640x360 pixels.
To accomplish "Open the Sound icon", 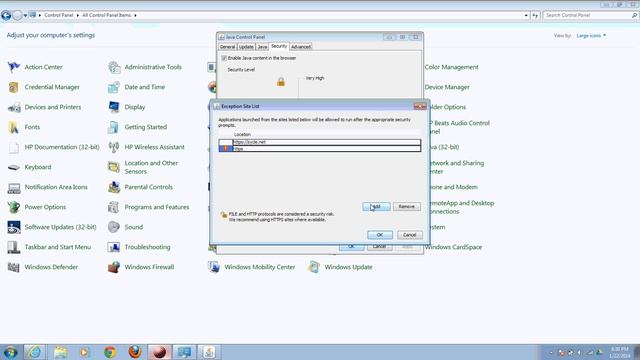I will click(x=114, y=227).
